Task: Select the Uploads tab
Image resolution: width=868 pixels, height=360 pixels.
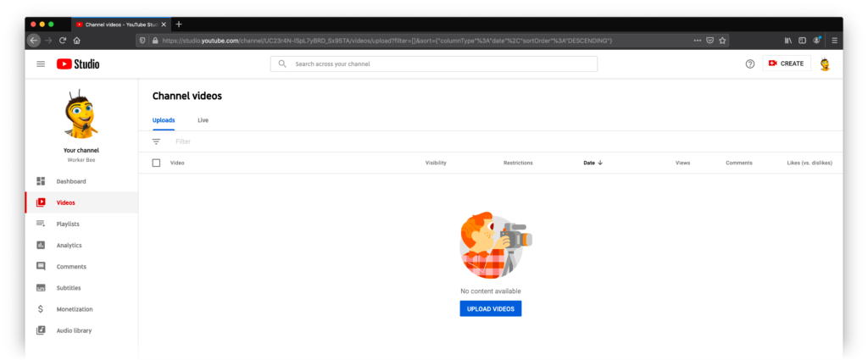Action: click(x=164, y=120)
